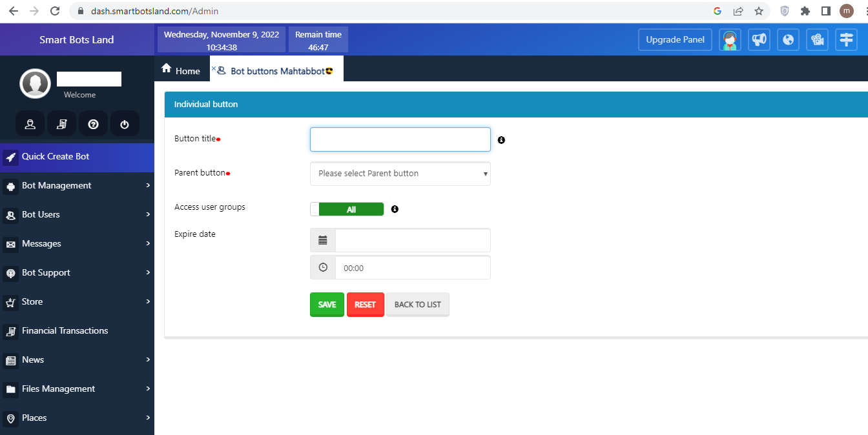
Task: Expand the Bot Users submenu arrow
Action: (148, 214)
